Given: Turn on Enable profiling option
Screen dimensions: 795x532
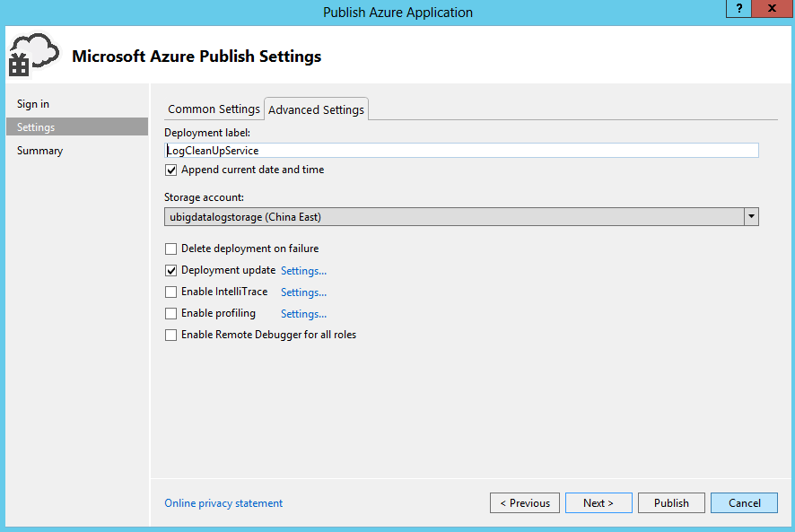Looking at the screenshot, I should [x=171, y=314].
